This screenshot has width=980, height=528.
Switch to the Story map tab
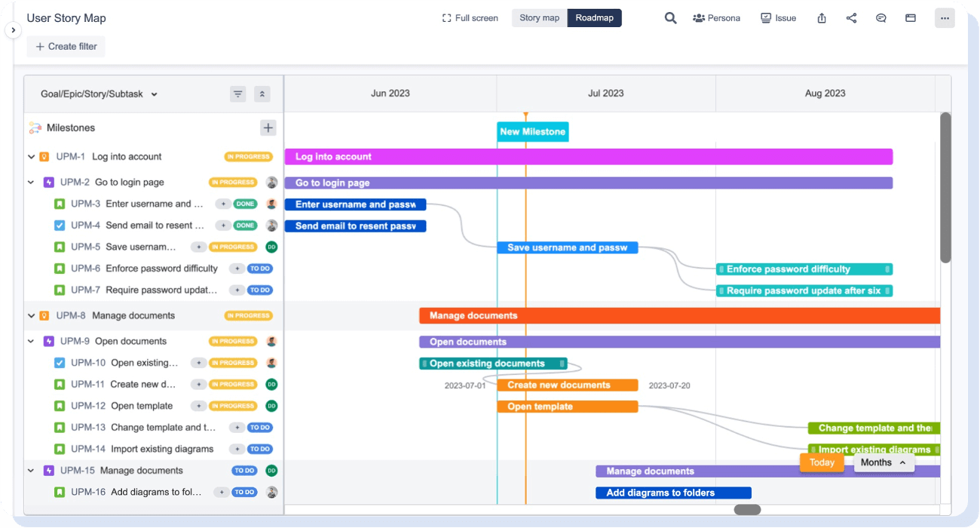tap(539, 17)
